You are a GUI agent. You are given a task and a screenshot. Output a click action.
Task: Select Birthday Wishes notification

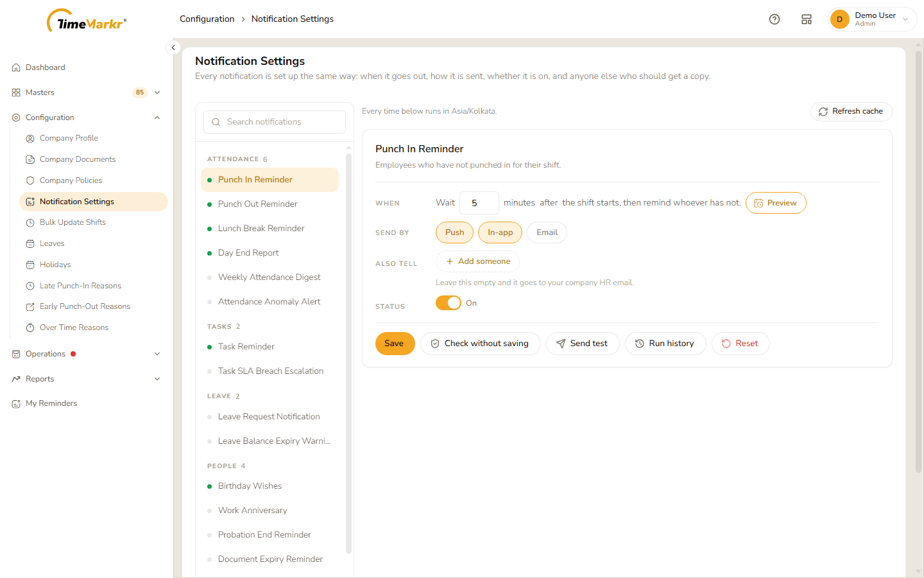point(269,486)
